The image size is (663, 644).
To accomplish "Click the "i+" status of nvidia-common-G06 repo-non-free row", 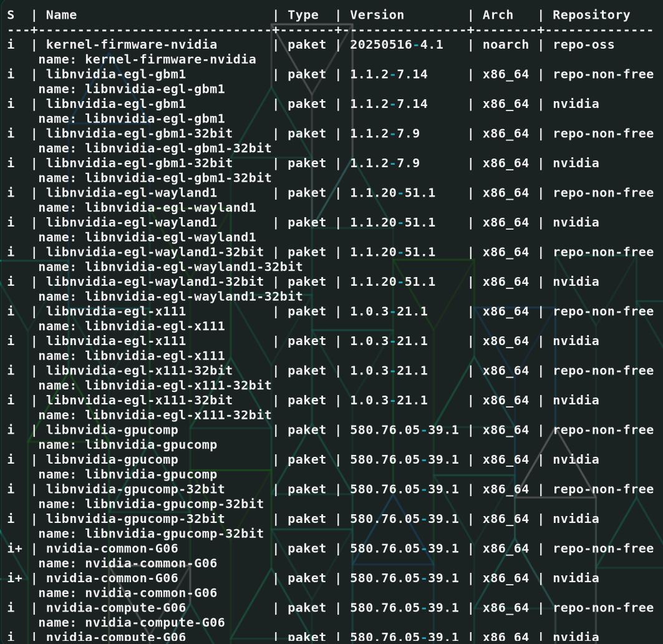I will [15, 549].
